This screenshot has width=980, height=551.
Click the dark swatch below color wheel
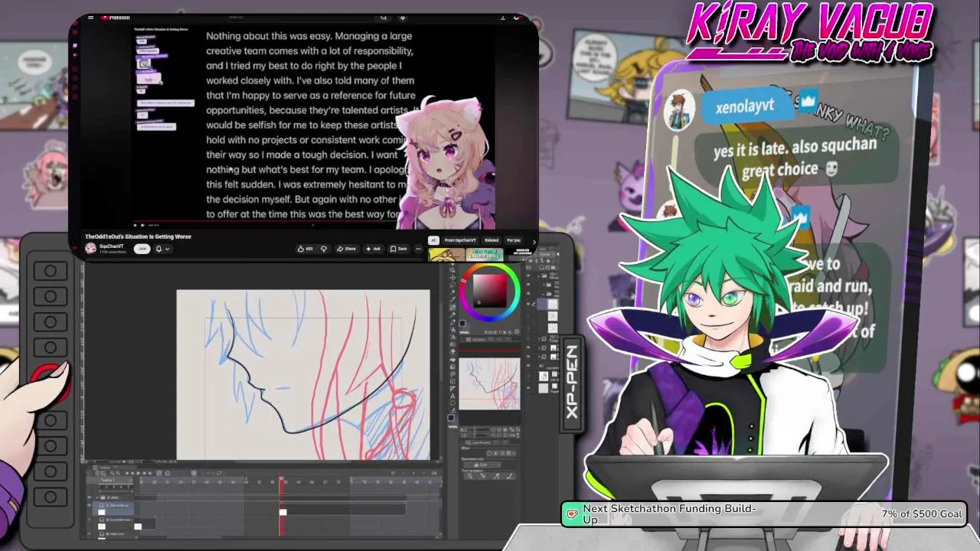click(x=462, y=323)
